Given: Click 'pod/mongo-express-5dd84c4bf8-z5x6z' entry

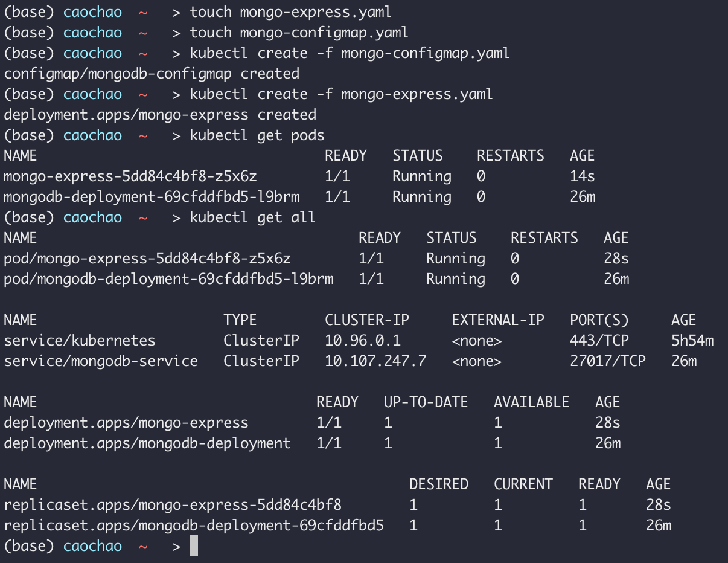Looking at the screenshot, I should pos(147,259).
